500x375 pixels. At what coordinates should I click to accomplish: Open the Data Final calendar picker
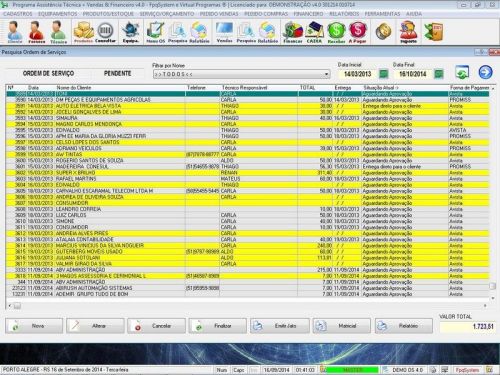pos(439,74)
